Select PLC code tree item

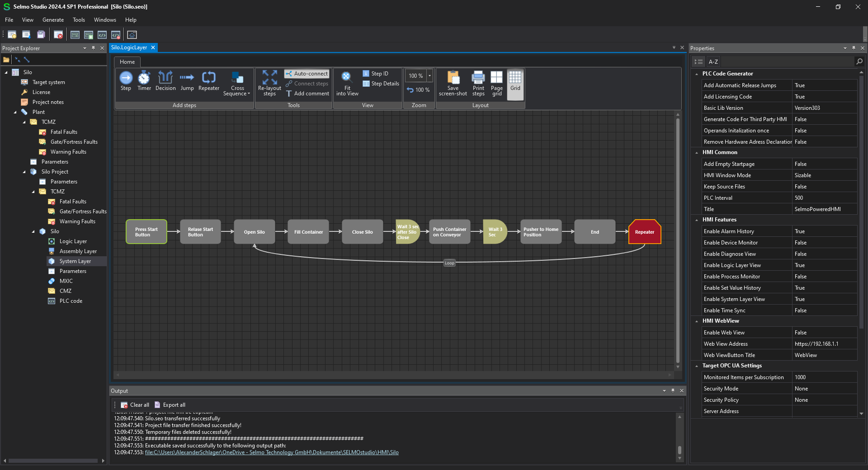[x=71, y=301]
